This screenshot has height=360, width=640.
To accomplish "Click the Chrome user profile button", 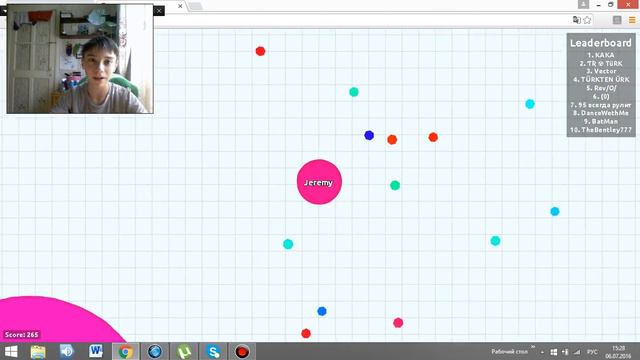I will pyautogui.click(x=583, y=4).
